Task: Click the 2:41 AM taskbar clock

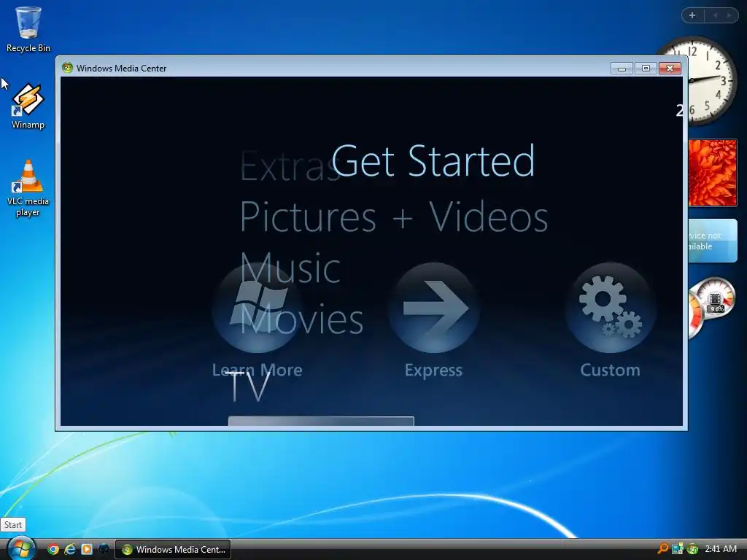Action: [721, 549]
